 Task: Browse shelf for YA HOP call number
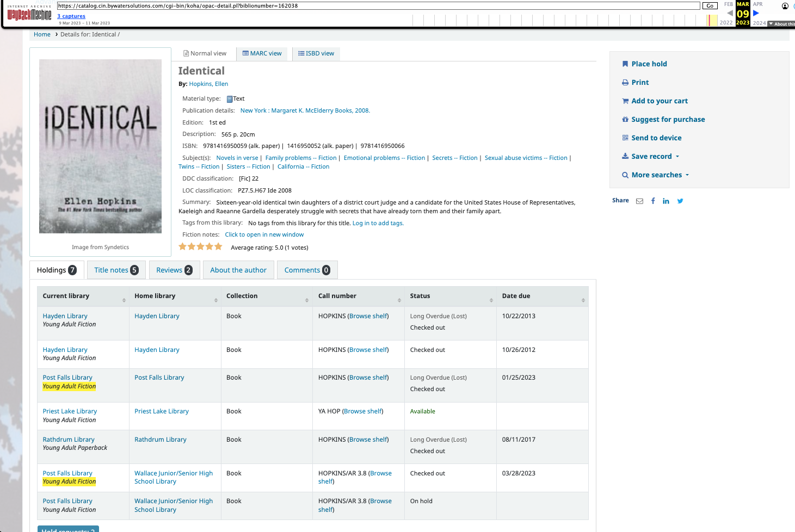pos(363,411)
